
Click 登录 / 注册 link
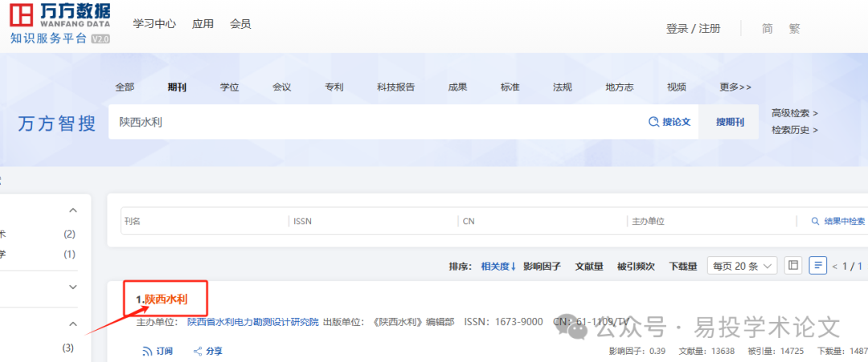click(x=693, y=29)
